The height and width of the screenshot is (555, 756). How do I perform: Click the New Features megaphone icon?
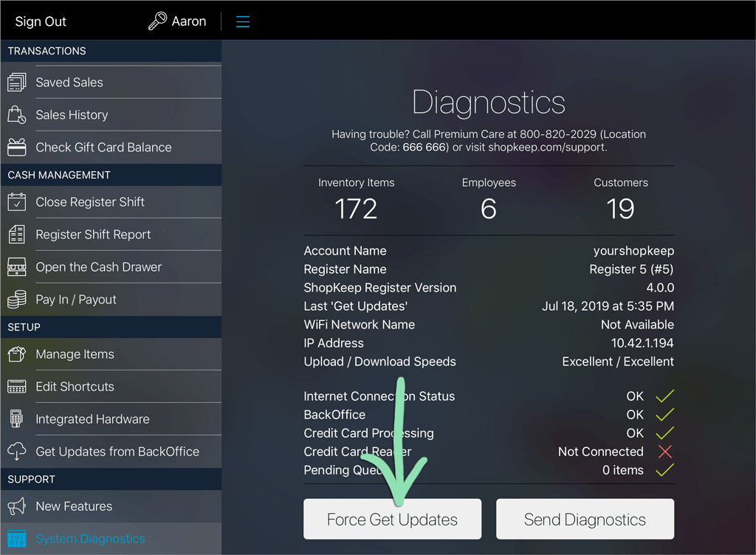17,506
